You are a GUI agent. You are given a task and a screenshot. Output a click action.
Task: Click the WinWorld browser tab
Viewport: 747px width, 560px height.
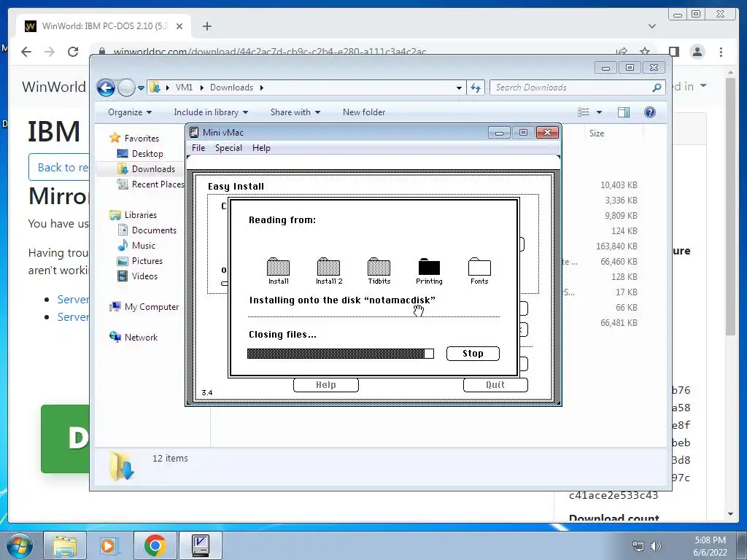coord(104,26)
